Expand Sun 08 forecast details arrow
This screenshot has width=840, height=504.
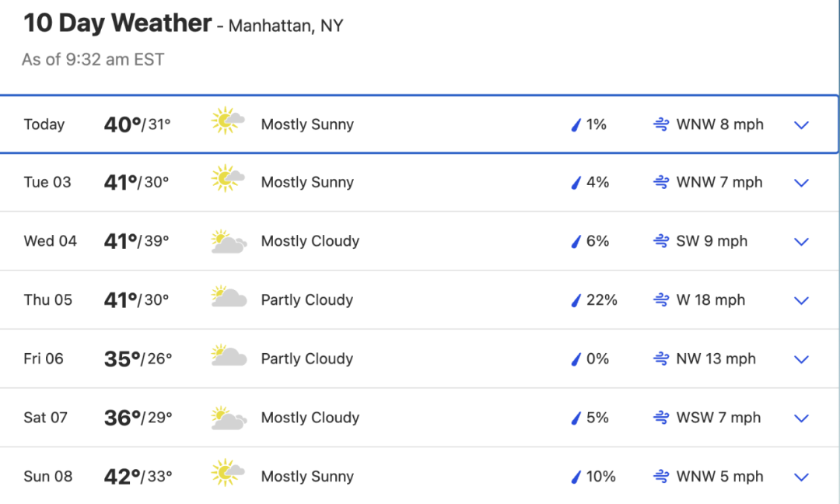pos(801,478)
